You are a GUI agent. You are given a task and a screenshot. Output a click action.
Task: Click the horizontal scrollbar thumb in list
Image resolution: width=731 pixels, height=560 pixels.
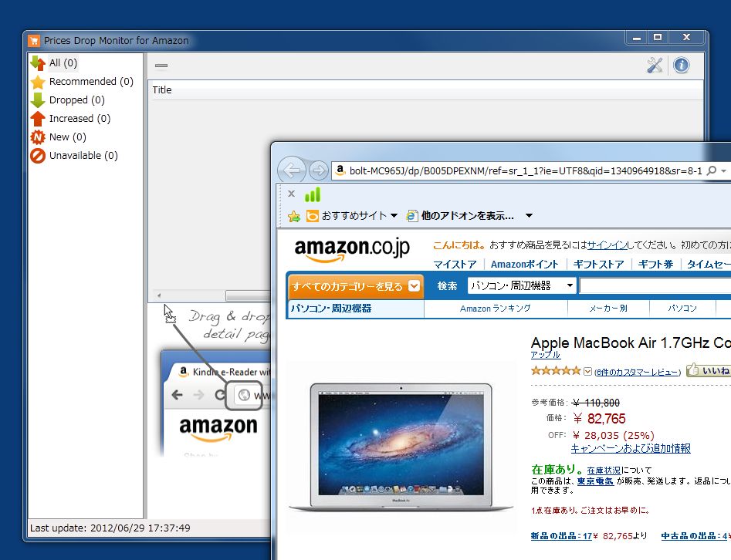click(248, 295)
